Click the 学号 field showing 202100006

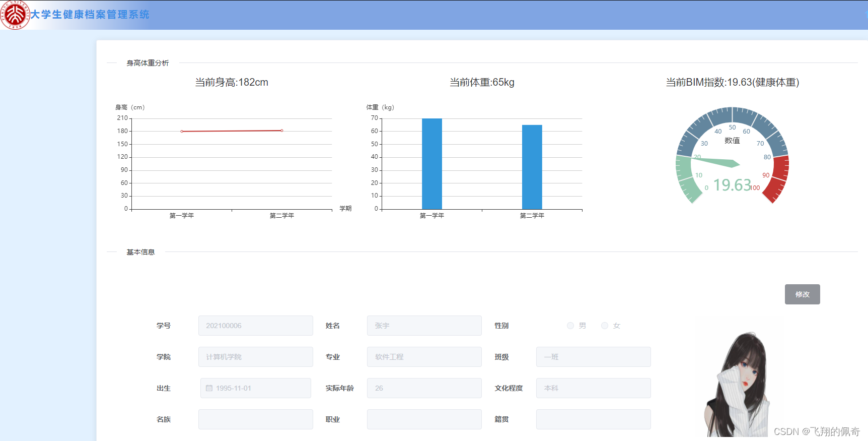pos(256,326)
